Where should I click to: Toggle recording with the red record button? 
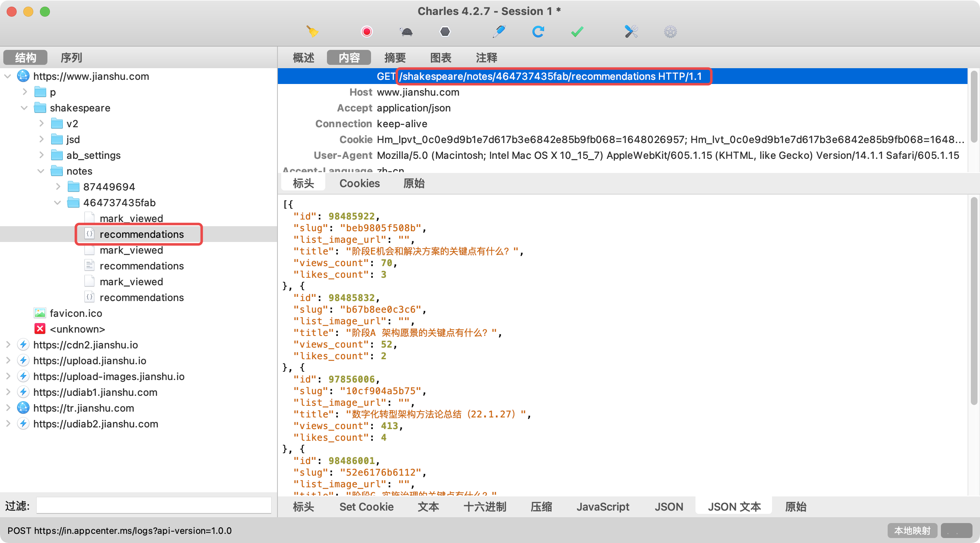(366, 32)
